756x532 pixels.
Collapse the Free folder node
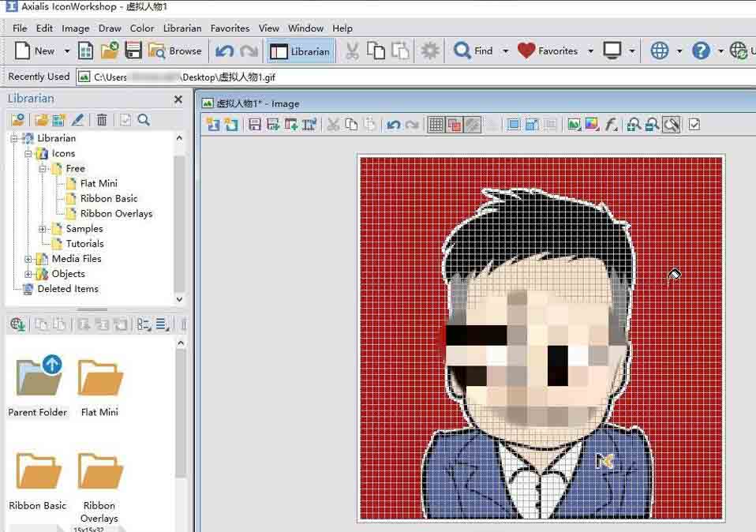point(43,168)
